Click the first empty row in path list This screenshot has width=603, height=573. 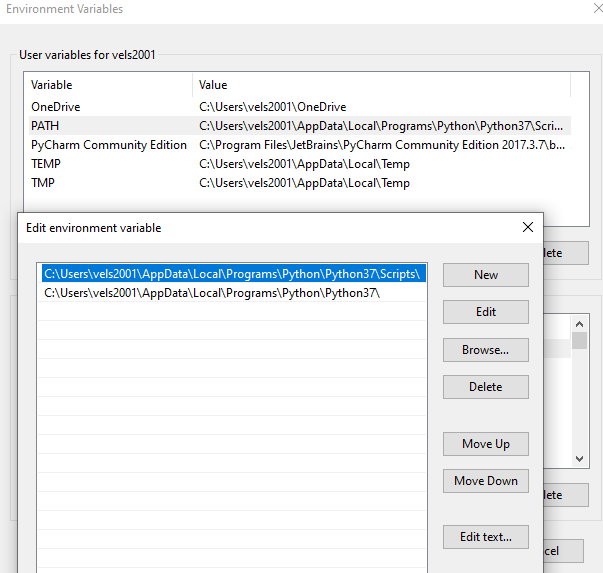click(x=233, y=312)
